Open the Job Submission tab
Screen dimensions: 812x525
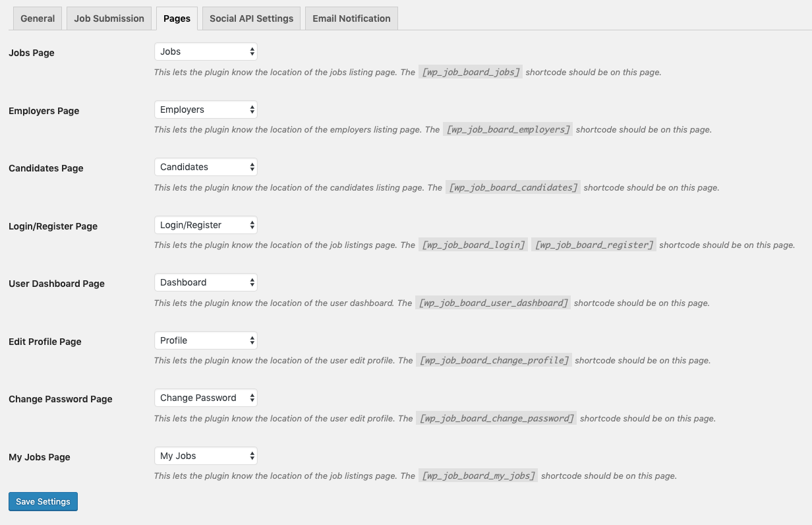[109, 18]
